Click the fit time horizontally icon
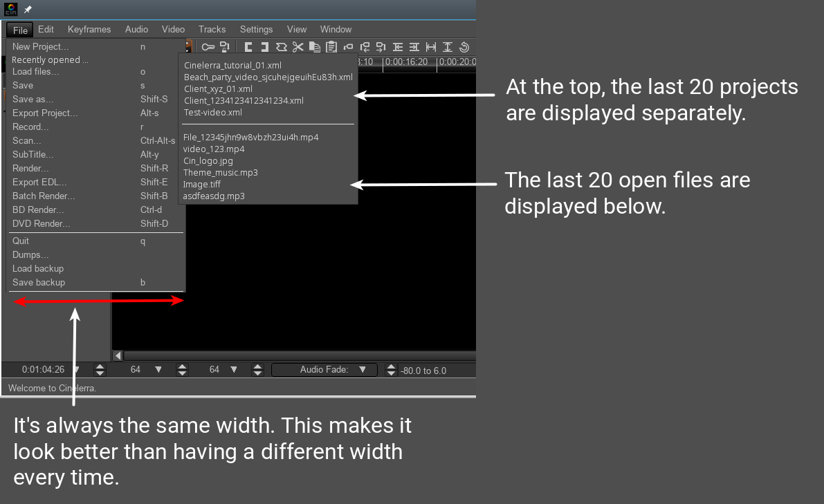 point(431,47)
